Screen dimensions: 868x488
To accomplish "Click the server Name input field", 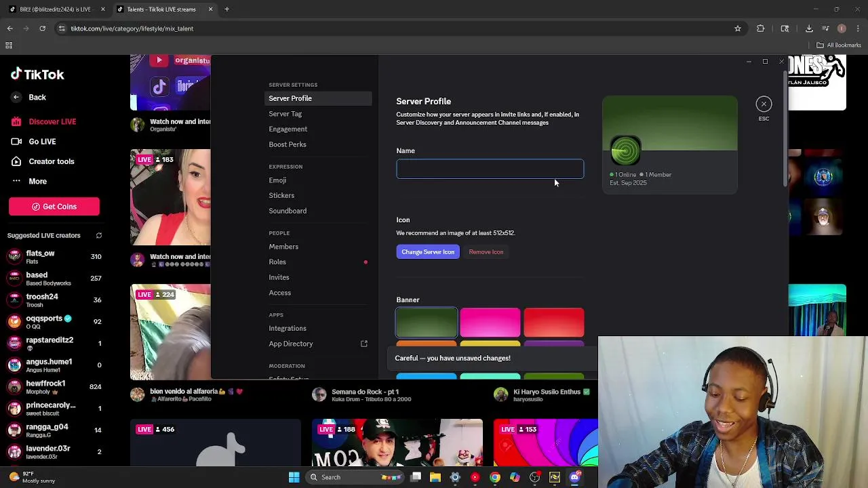I will click(490, 169).
